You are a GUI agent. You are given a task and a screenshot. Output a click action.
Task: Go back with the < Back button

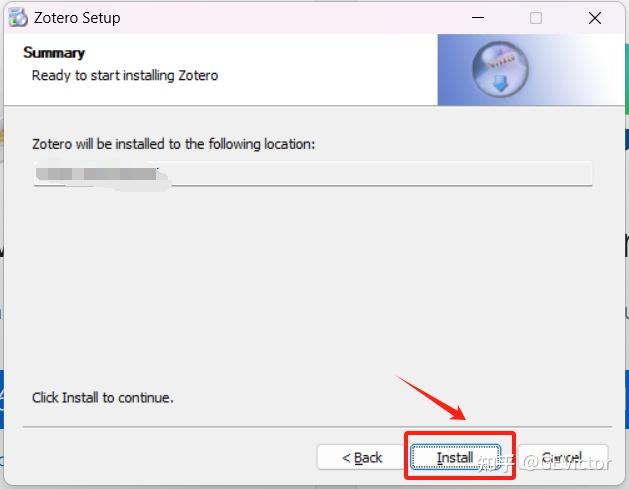361,457
